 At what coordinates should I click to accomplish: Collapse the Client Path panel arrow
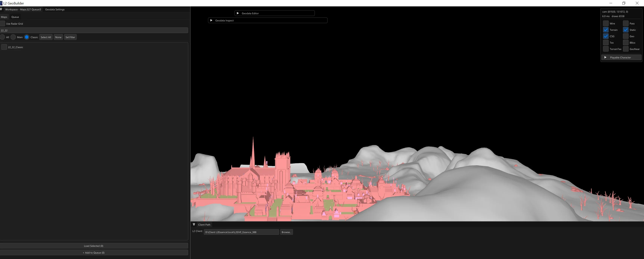pyautogui.click(x=194, y=224)
